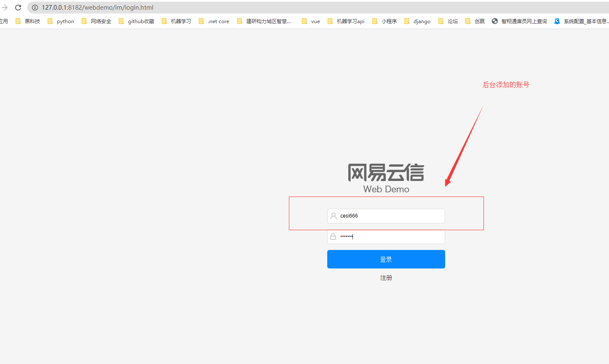Click the 应用 apps shortcut in bookmarks bar
This screenshot has height=364, width=609.
4,21
